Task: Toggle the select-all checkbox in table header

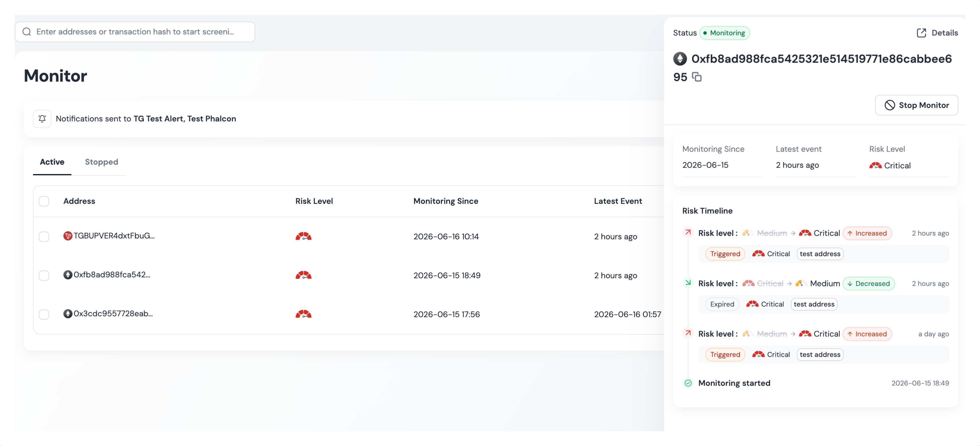Action: point(44,201)
